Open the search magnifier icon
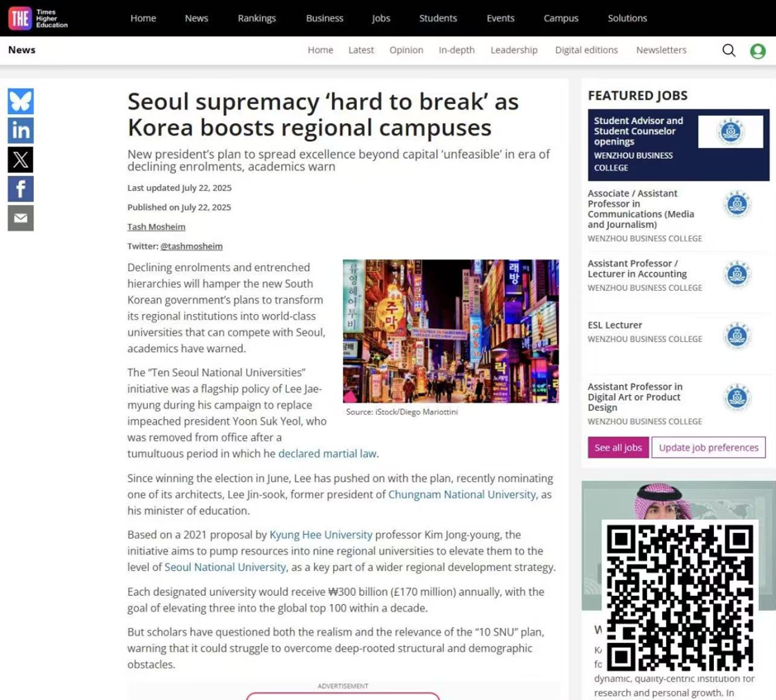776x700 pixels. tap(729, 50)
